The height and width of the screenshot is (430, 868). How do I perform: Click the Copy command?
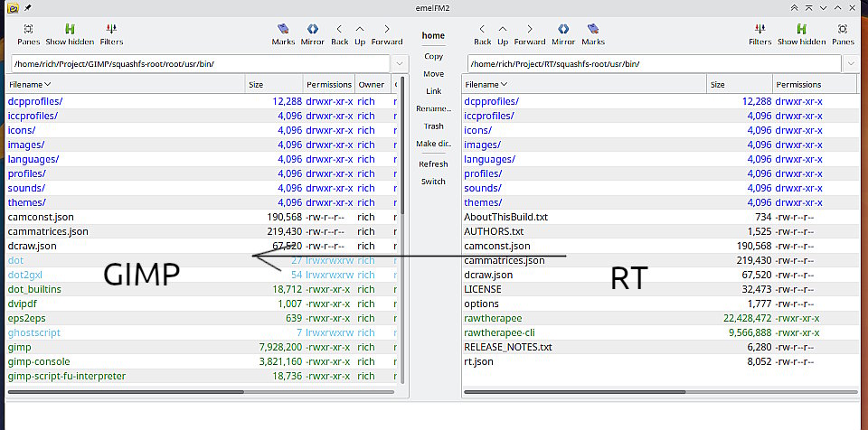point(433,56)
